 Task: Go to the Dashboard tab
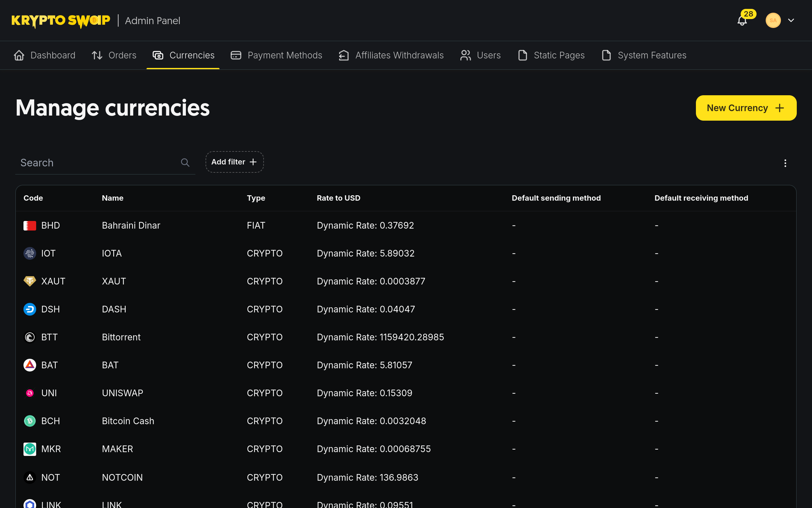point(44,55)
